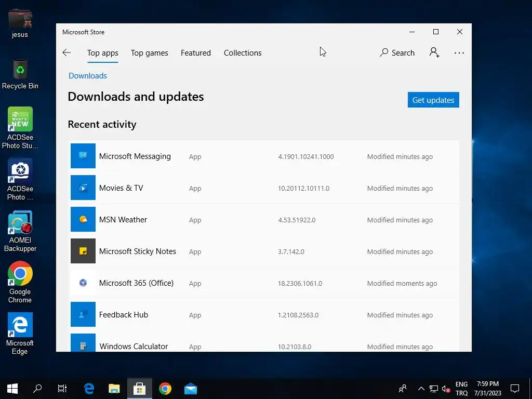Switch to the Top games tab

tap(149, 53)
